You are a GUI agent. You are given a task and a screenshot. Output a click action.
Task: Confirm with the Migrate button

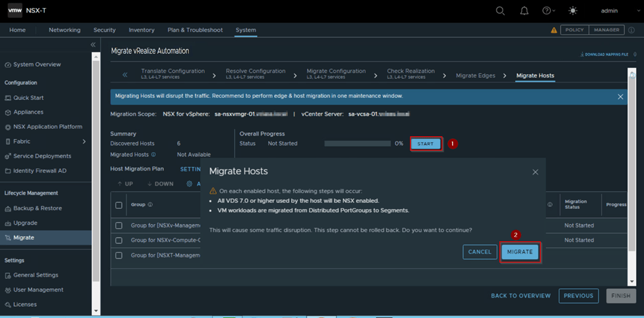[x=520, y=252]
